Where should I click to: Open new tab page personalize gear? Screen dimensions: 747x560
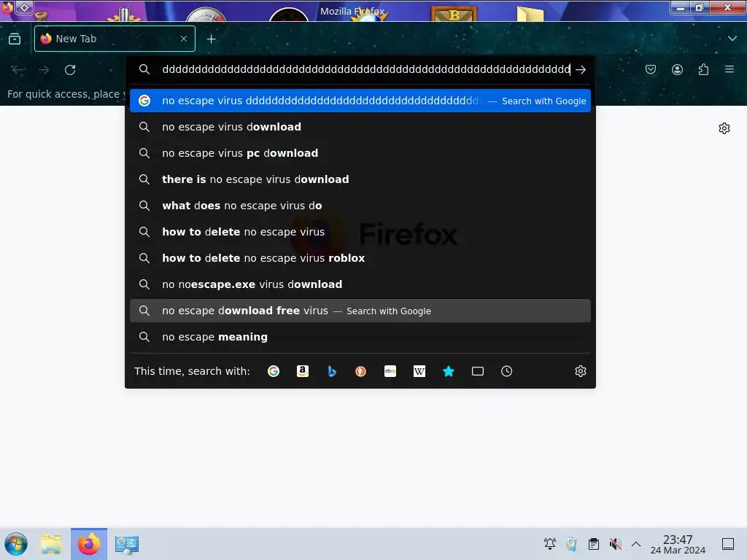coord(724,128)
